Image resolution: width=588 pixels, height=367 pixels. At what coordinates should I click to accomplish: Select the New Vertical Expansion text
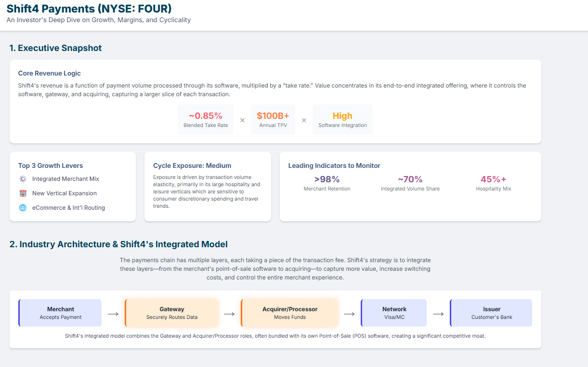[65, 193]
